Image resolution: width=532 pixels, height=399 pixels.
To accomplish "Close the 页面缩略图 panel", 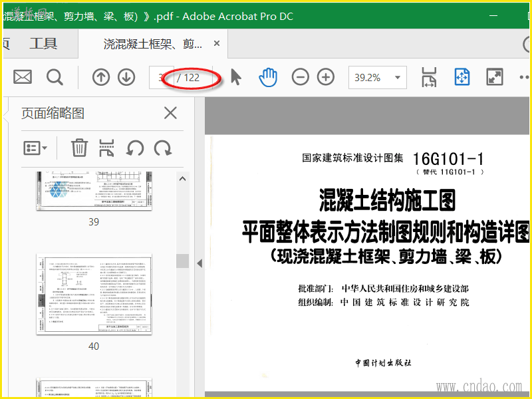I will pos(170,112).
